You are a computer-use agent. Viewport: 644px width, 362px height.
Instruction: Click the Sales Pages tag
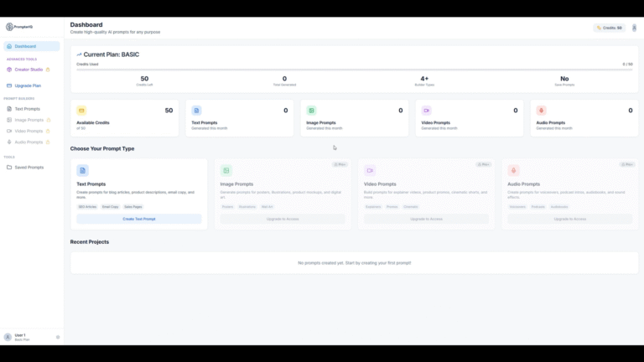tap(133, 207)
